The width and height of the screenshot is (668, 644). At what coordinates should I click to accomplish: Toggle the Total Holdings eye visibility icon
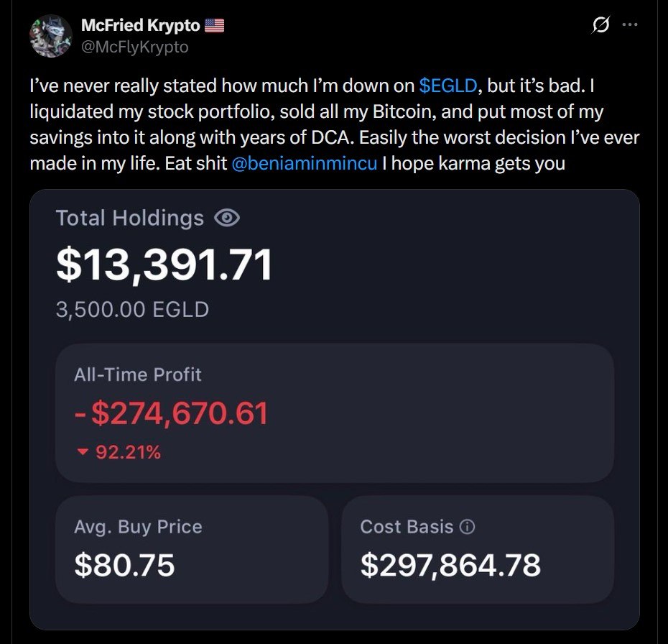pyautogui.click(x=227, y=218)
